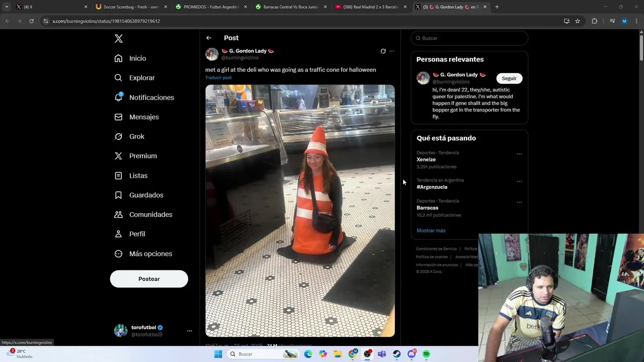
Task: Open Notificaciones in the sidebar
Action: 144,98
